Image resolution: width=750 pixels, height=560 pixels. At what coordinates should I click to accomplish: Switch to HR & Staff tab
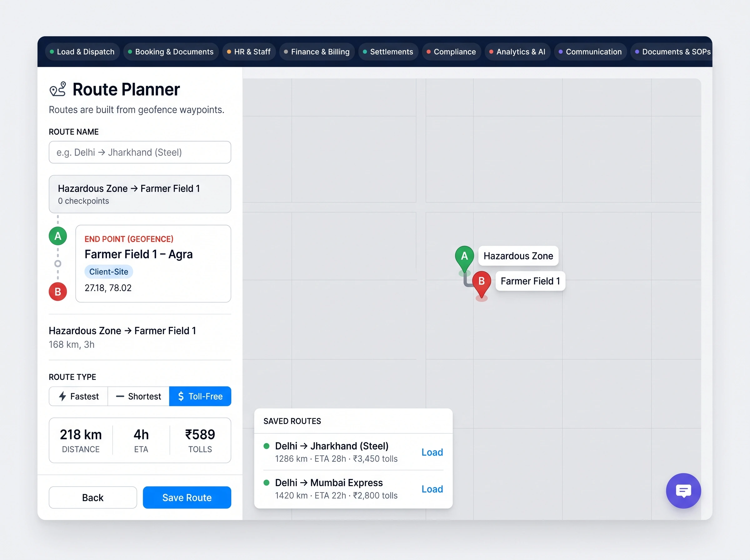tap(249, 52)
